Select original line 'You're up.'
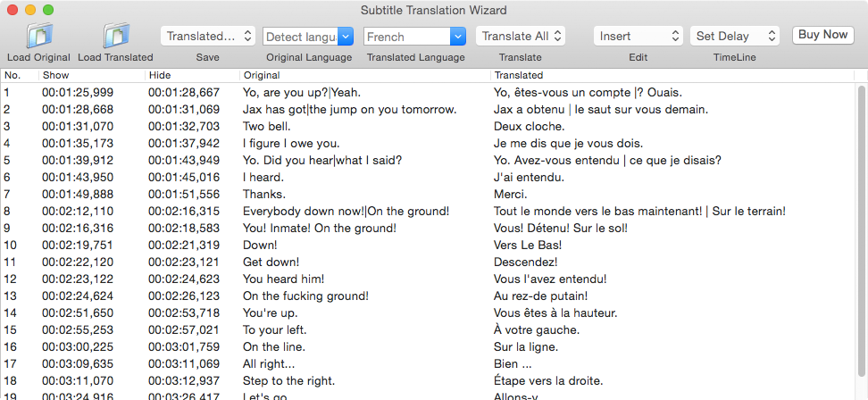 pos(270,313)
